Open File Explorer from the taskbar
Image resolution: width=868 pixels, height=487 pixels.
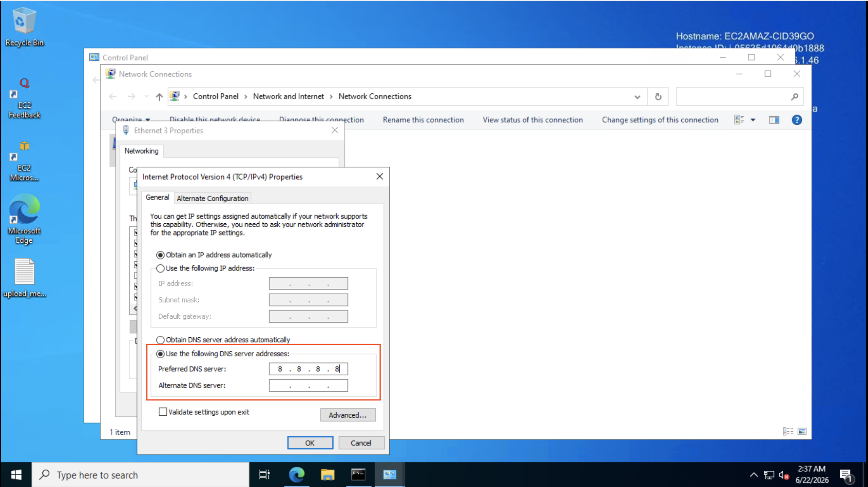click(327, 474)
